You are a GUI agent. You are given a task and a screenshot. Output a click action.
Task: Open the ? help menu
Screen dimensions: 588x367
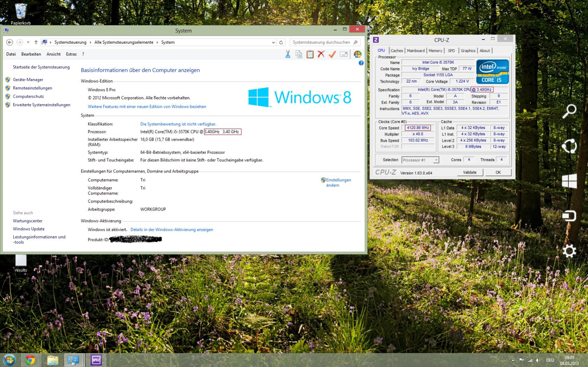(83, 54)
